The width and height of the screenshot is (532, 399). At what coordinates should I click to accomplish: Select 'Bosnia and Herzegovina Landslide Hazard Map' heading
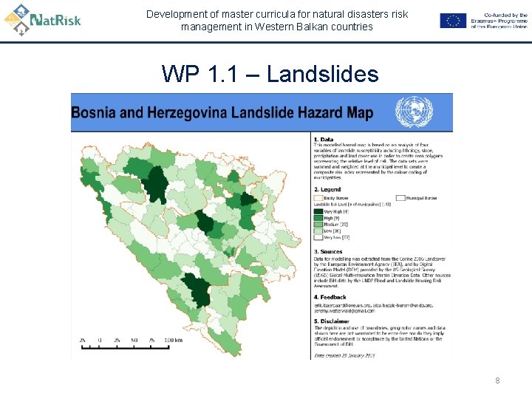pyautogui.click(x=222, y=112)
